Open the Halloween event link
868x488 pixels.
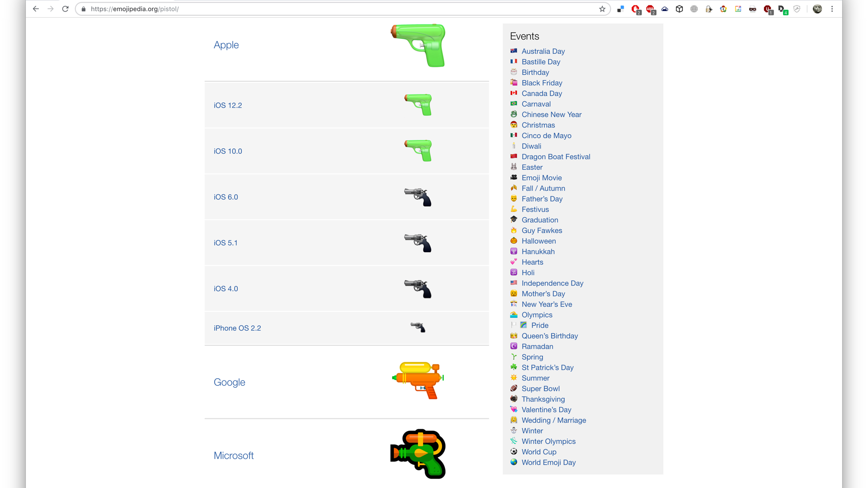[538, 241]
